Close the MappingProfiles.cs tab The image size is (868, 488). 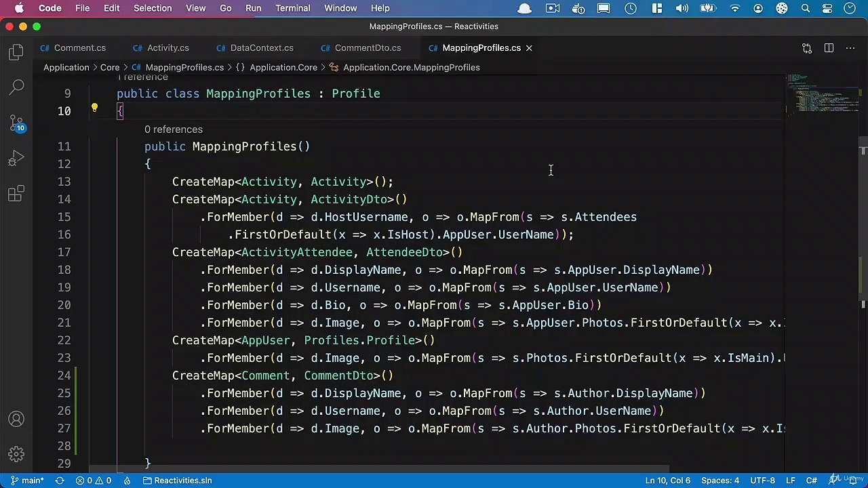tap(529, 48)
